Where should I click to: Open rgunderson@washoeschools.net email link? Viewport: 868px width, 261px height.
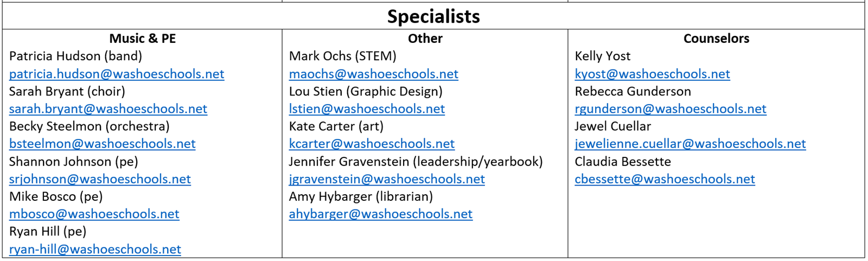click(x=671, y=109)
